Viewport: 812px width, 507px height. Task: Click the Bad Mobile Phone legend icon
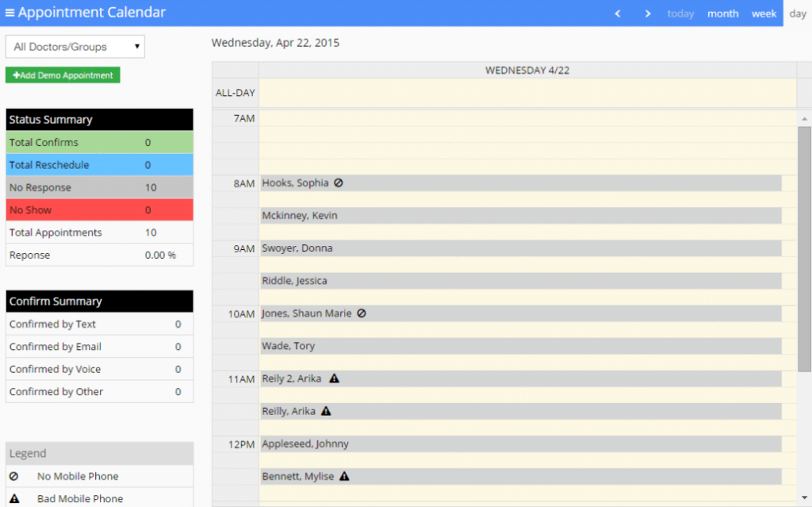click(14, 498)
